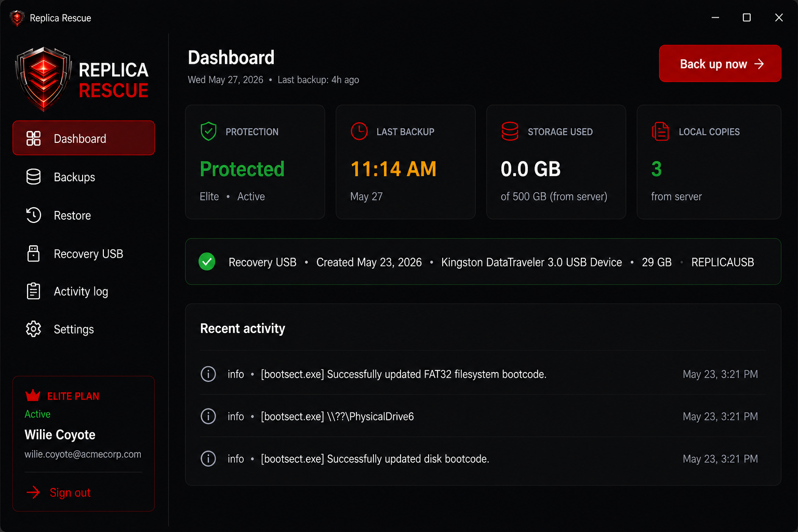
Task: Click the Wilie Coyote account name
Action: [x=60, y=434]
